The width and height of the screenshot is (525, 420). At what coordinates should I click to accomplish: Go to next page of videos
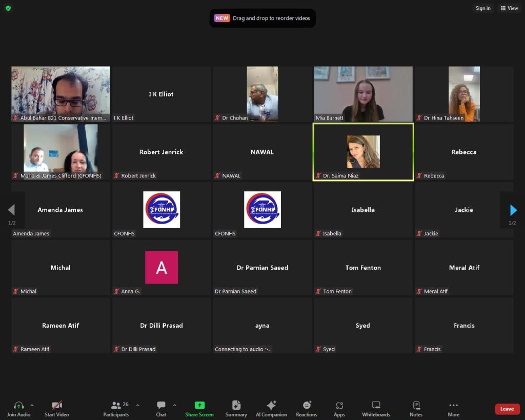click(513, 210)
